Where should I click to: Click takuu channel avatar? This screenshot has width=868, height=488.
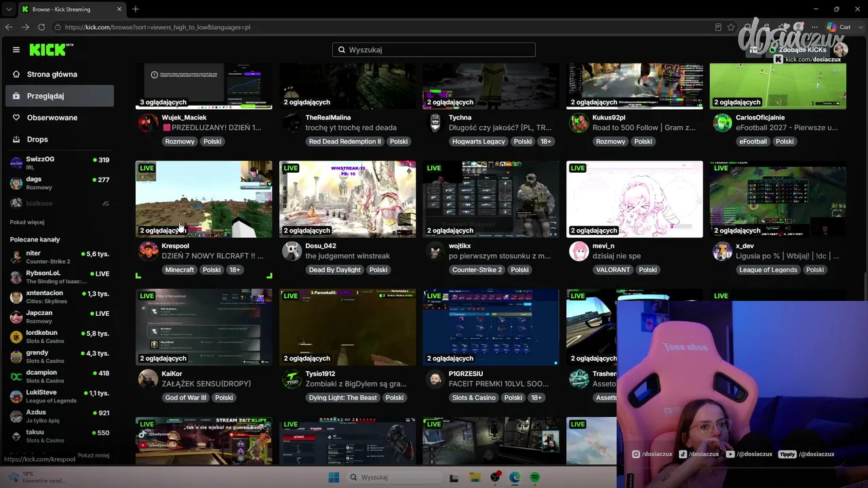tap(16, 436)
